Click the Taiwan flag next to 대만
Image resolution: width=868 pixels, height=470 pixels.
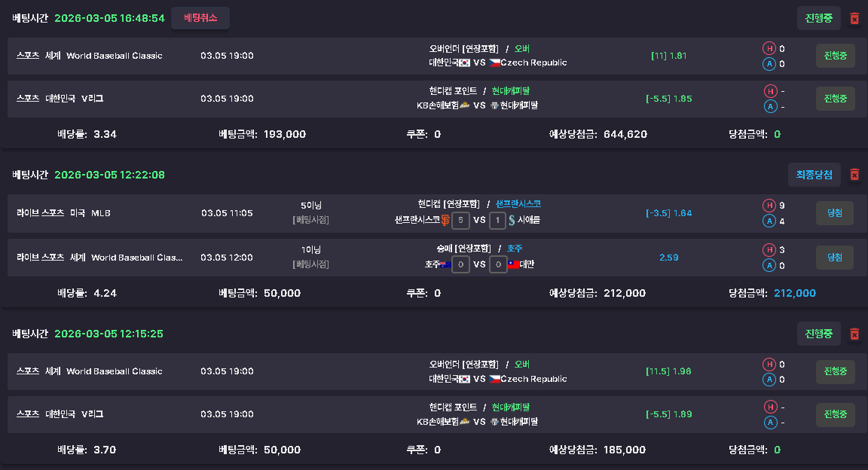point(514,264)
